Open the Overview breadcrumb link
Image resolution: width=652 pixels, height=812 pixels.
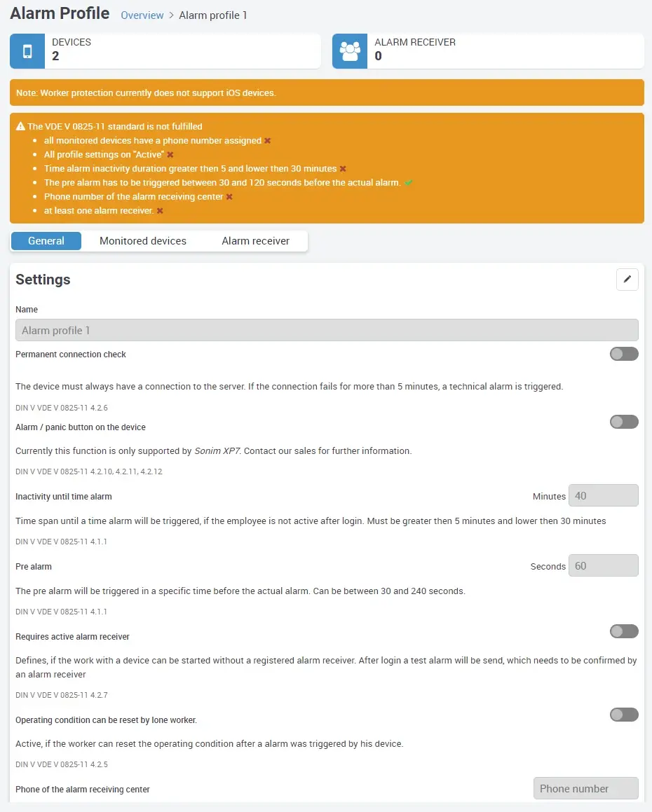pos(142,15)
